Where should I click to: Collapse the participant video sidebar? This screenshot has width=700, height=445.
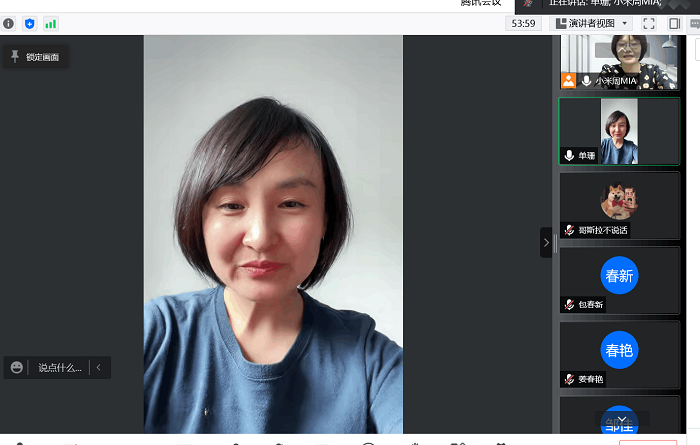tap(546, 242)
